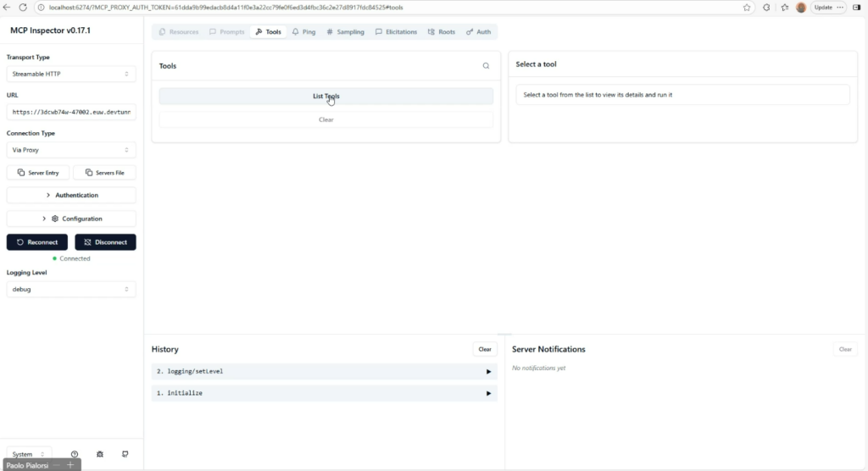
Task: Click the server URL input field
Action: (71, 112)
